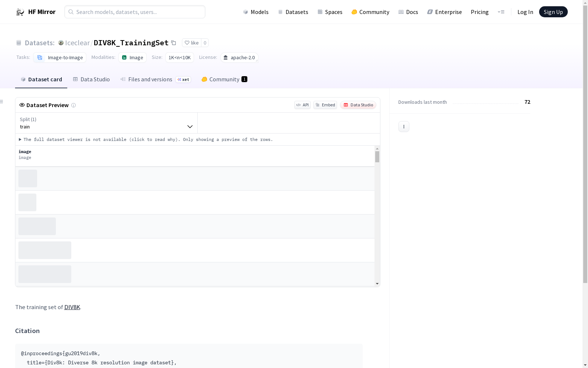Click the DIV8K_TrainingSet dataset title
588x368 pixels.
coord(131,43)
